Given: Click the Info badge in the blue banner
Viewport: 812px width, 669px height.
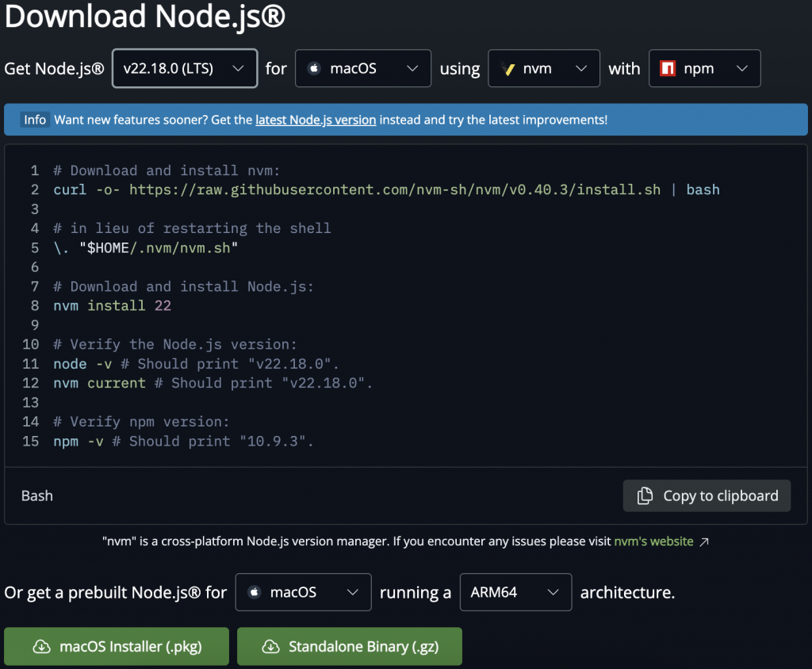Looking at the screenshot, I should pyautogui.click(x=35, y=120).
